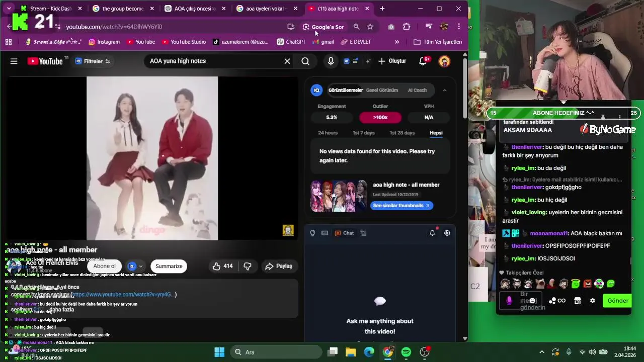Viewport: 644px width, 362px height.
Task: Switch to the AOA çıkış öncesi tab
Action: (195, 9)
